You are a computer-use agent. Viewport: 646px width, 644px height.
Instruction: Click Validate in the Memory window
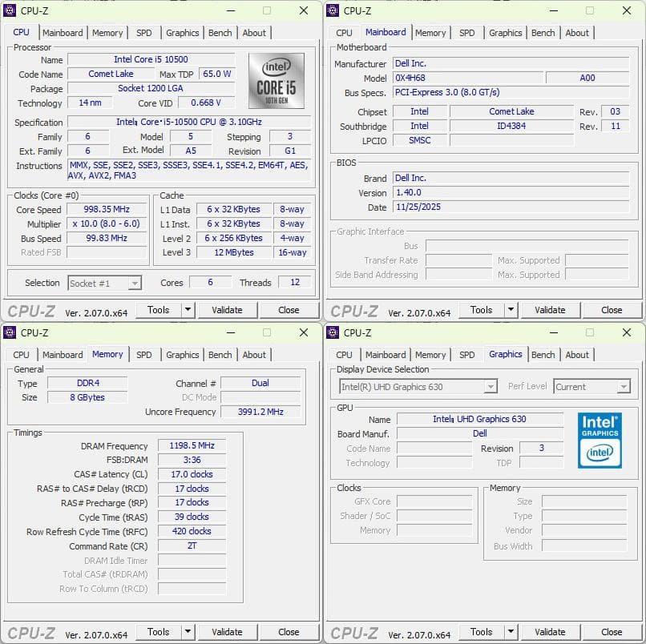point(227,632)
